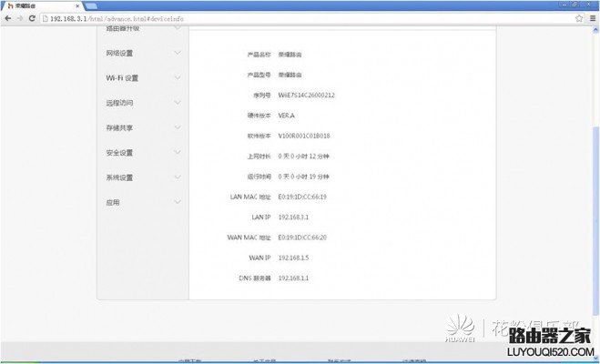Go back with the browser back arrow

[7, 18]
